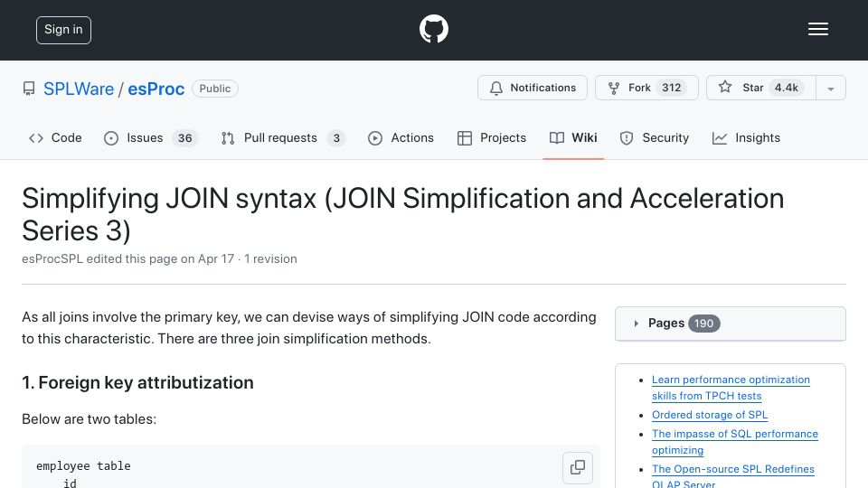
Task: Expand the Pages 190 list
Action: (x=731, y=324)
